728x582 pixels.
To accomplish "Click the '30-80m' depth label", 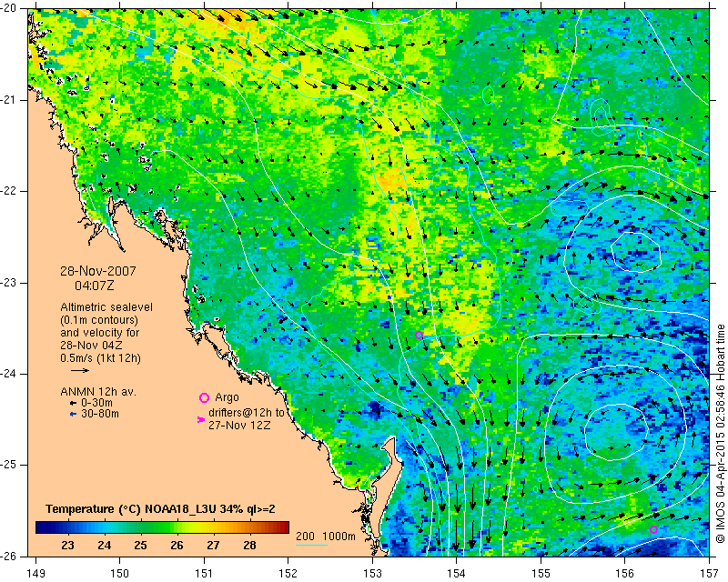I will point(100,414).
